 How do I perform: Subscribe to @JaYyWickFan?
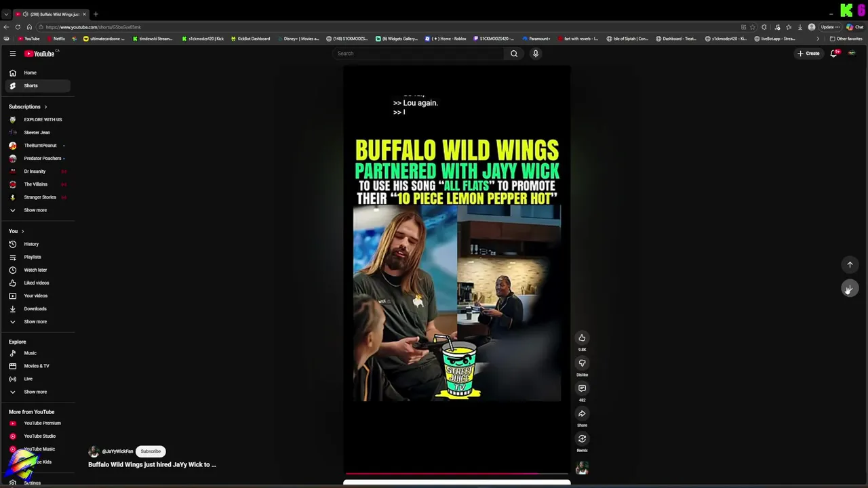[x=151, y=451]
